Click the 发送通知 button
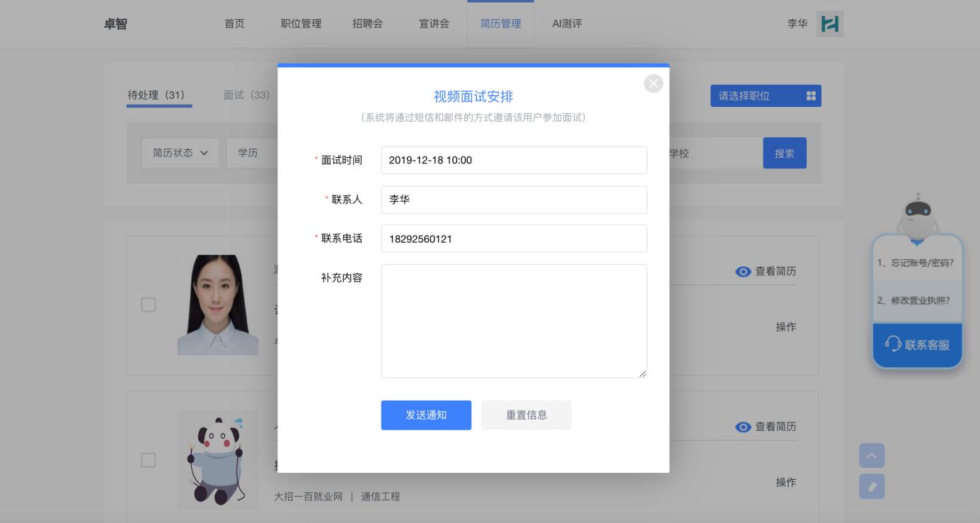Image resolution: width=980 pixels, height=523 pixels. 426,415
